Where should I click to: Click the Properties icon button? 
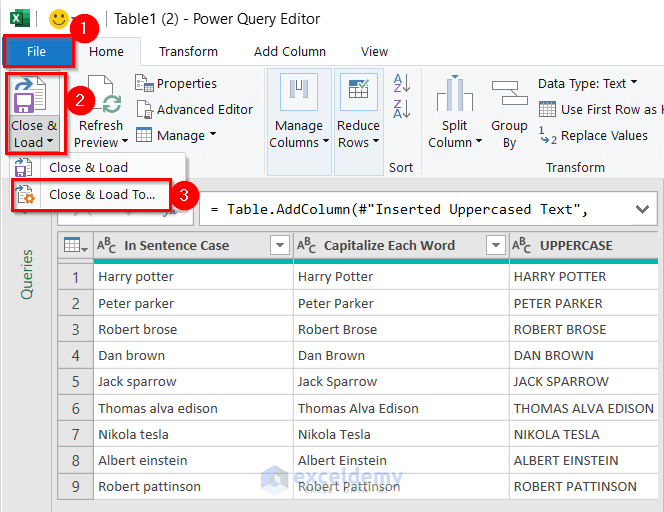point(144,83)
